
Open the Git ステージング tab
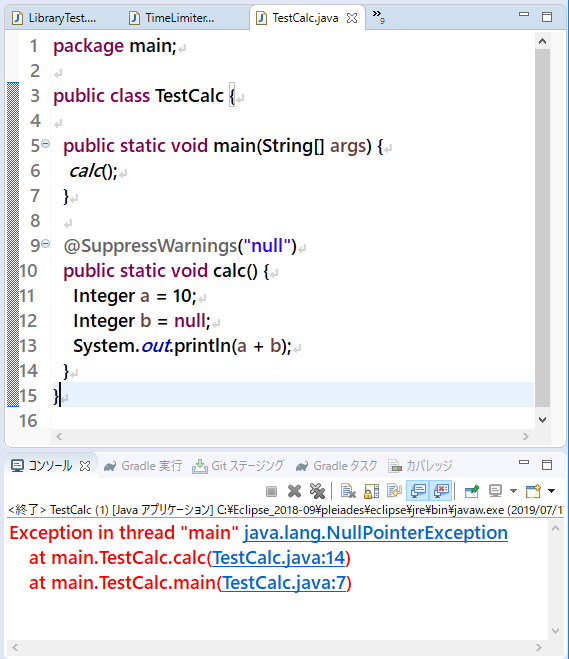pyautogui.click(x=238, y=466)
